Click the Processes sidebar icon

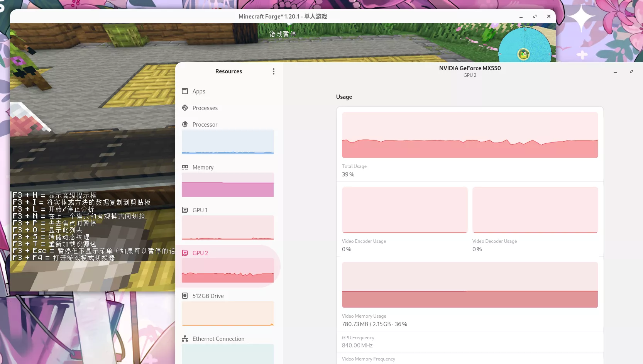tap(185, 108)
